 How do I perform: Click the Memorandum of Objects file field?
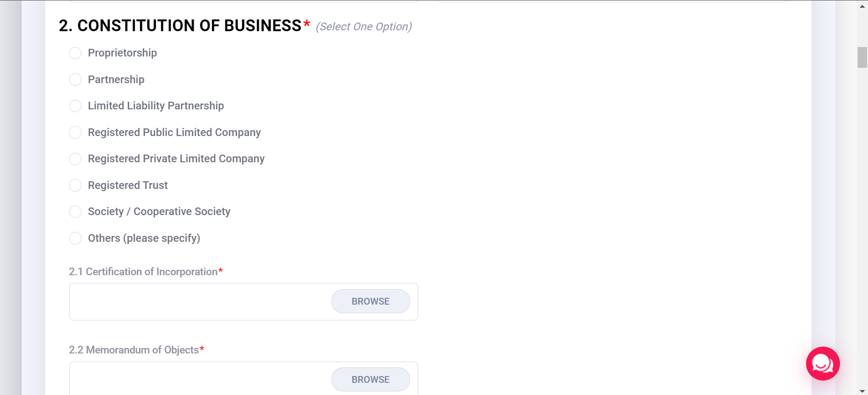194,380
